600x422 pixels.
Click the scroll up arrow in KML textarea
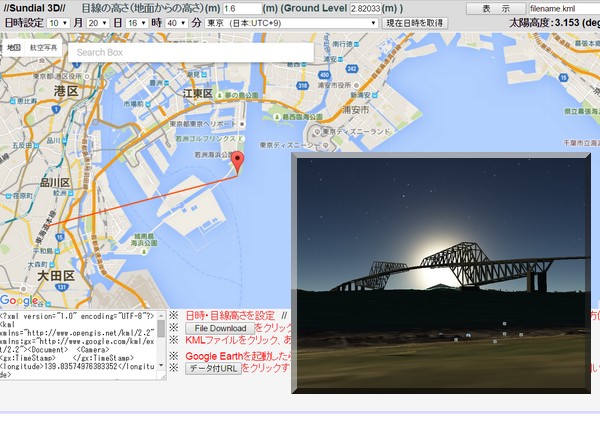click(161, 317)
